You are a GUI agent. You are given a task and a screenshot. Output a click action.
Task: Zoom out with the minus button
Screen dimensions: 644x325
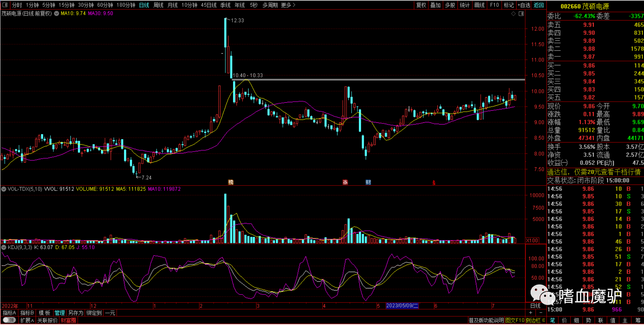(x=541, y=313)
